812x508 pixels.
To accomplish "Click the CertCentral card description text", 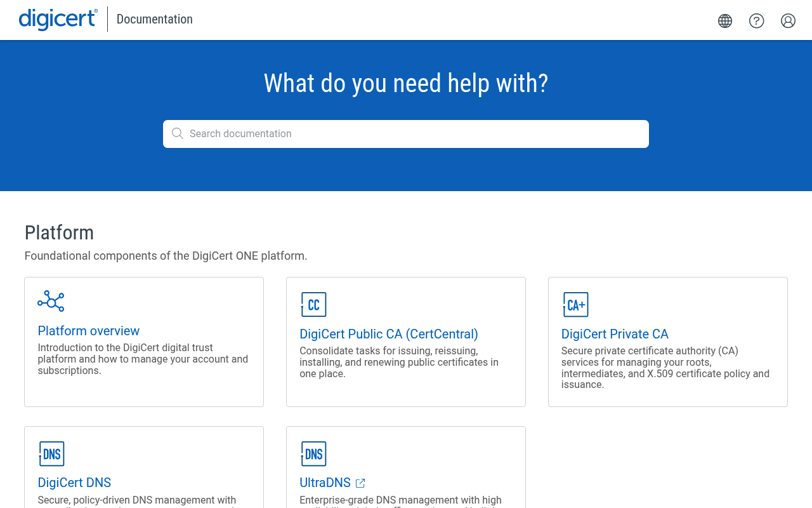I will [x=399, y=362].
